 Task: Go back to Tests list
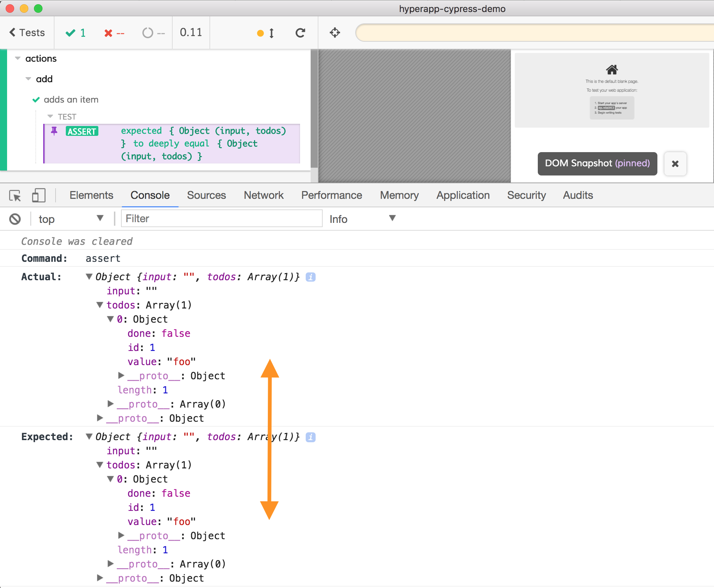tap(27, 33)
